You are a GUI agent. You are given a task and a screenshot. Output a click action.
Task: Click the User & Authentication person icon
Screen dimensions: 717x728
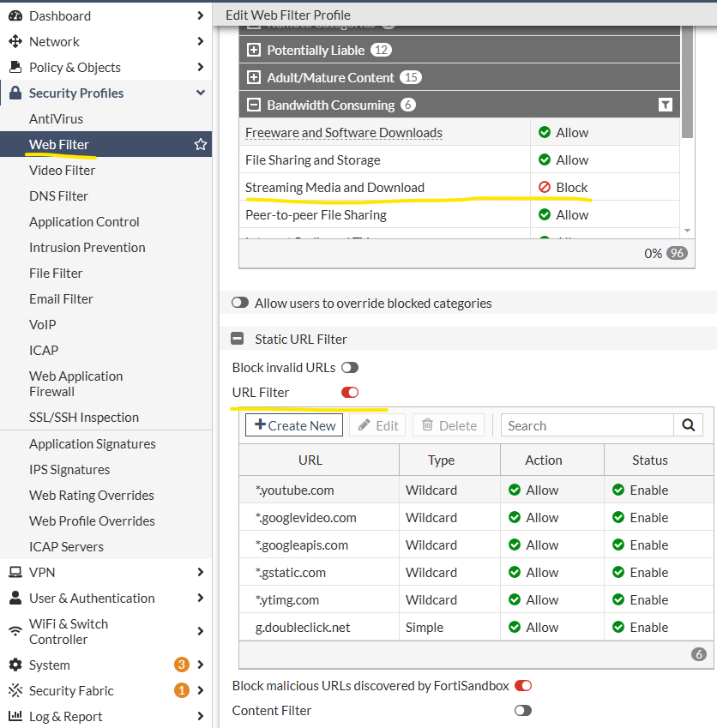click(15, 598)
